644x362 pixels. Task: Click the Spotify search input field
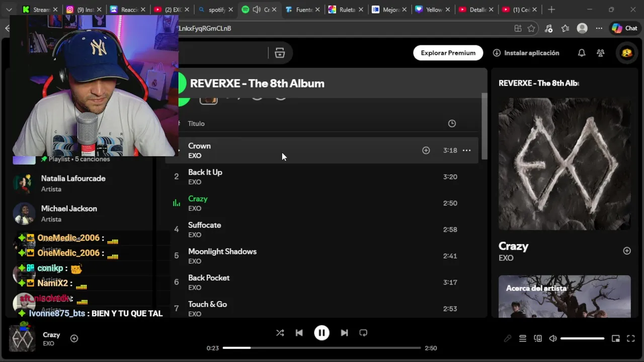(223, 53)
